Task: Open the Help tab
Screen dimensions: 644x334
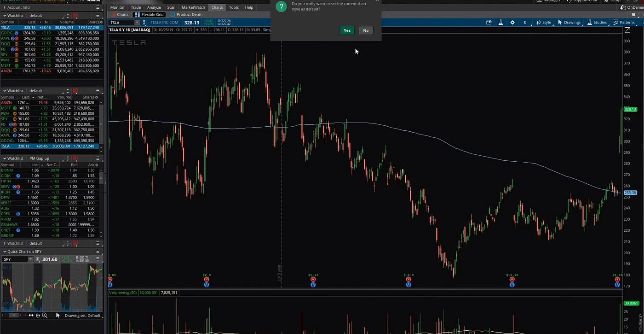Action: click(x=249, y=7)
